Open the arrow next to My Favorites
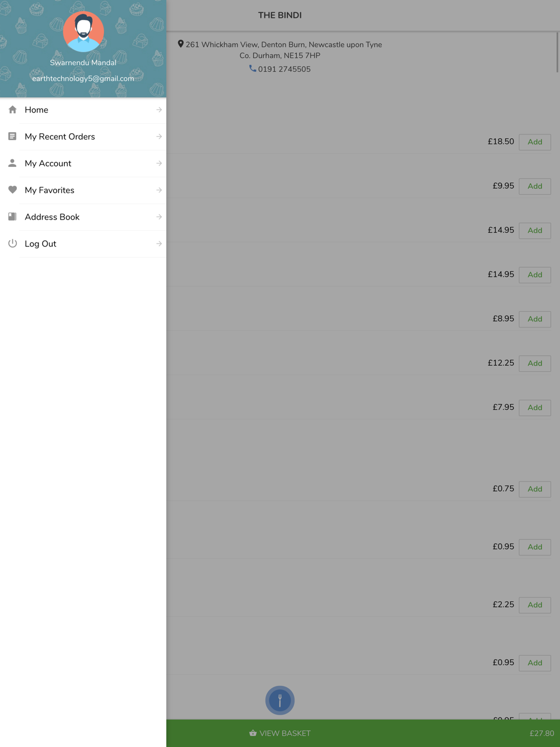The height and width of the screenshot is (747, 560). point(159,190)
